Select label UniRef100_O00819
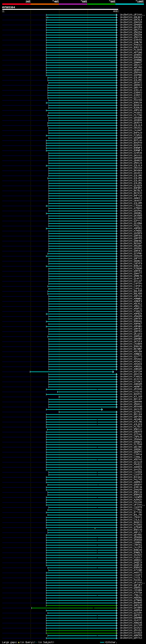This screenshot has width=146, height=644. click(x=131, y=633)
